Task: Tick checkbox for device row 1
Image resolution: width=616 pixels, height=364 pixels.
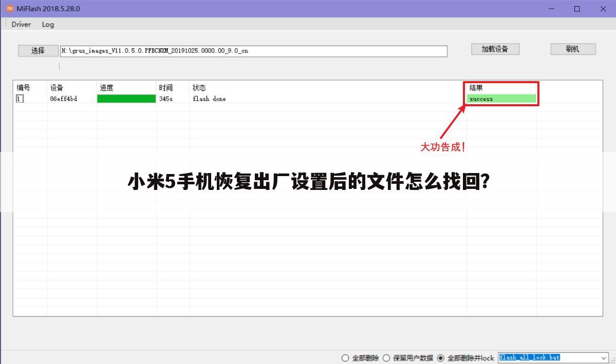Action: coord(20,99)
